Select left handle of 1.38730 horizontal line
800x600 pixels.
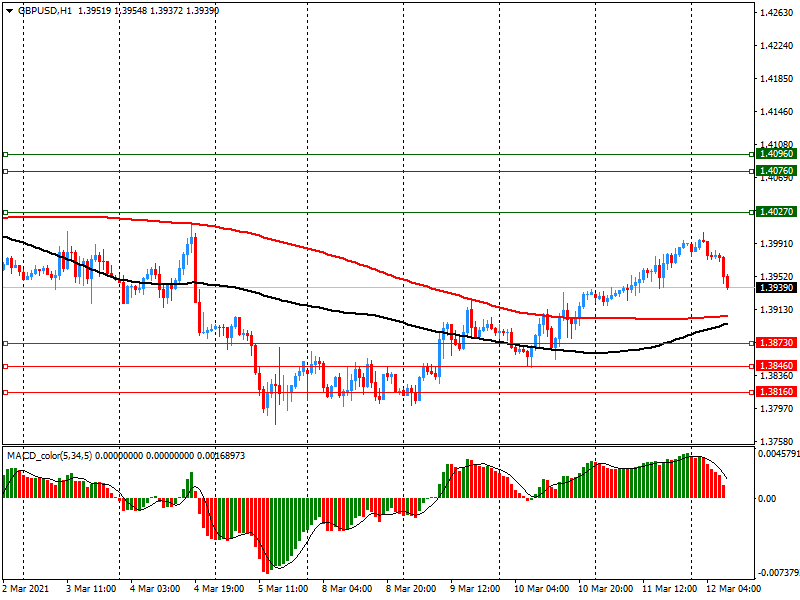[x=6, y=344]
